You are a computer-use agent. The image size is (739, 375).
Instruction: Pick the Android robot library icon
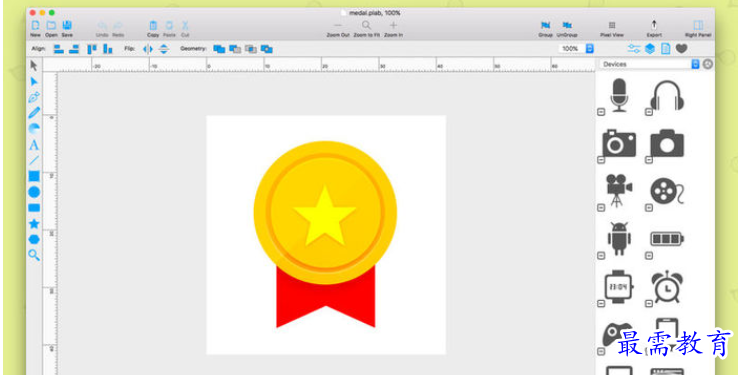[x=619, y=238]
